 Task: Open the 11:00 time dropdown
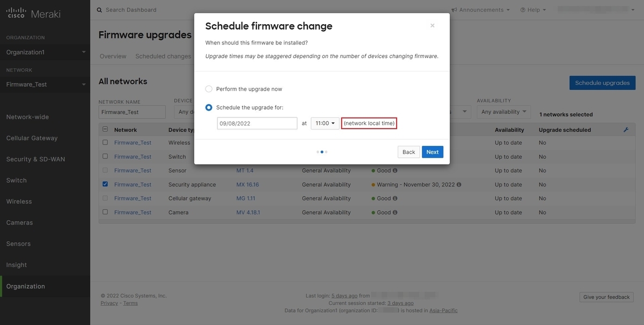(x=325, y=123)
